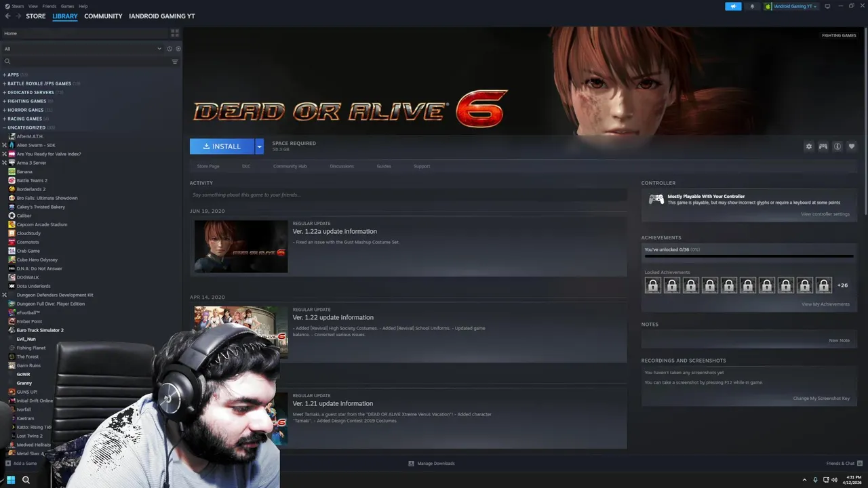Go to the COMMUNITY tab
Screen dimensions: 868x488
pos(103,16)
